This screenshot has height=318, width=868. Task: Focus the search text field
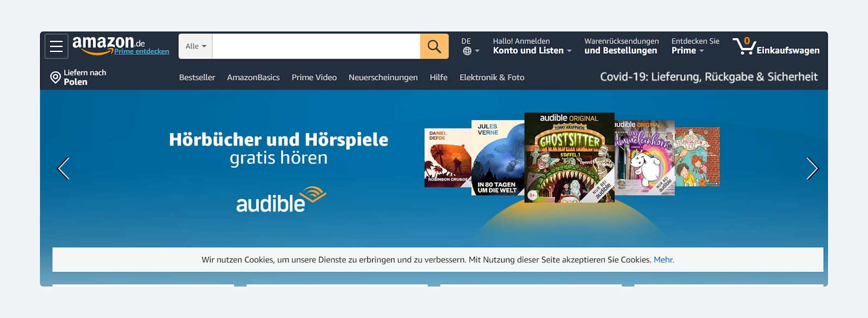(x=316, y=46)
